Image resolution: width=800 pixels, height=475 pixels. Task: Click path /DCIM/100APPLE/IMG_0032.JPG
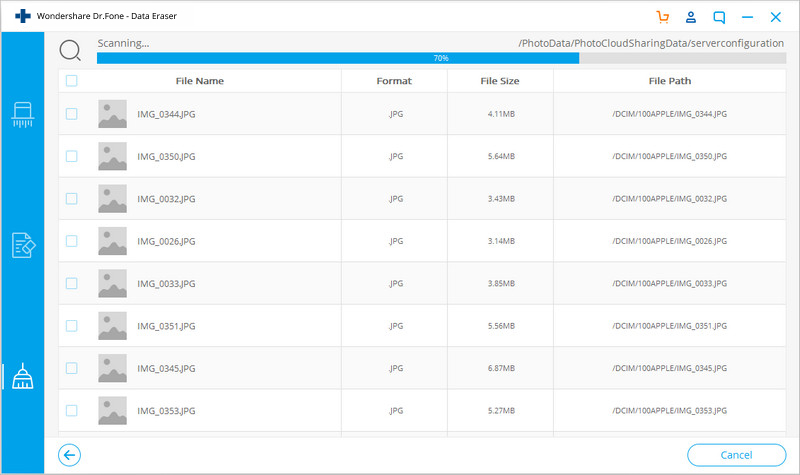669,198
